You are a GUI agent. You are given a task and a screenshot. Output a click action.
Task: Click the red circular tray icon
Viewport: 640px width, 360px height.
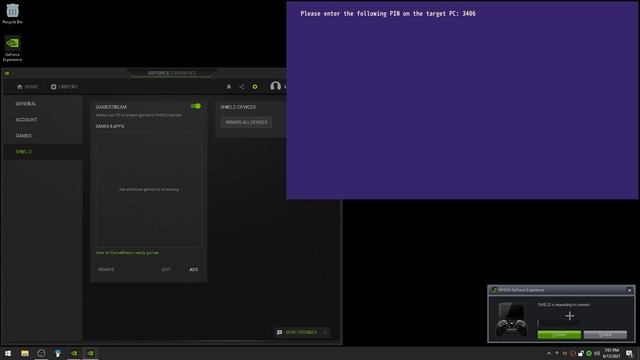[573, 353]
